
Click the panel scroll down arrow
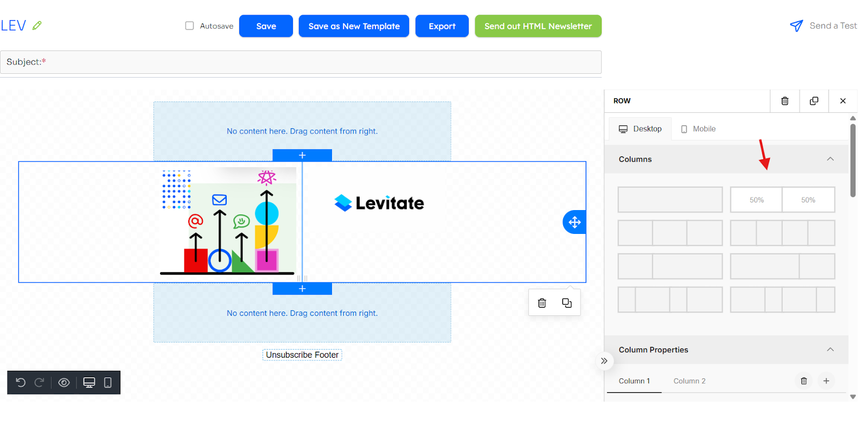[853, 397]
